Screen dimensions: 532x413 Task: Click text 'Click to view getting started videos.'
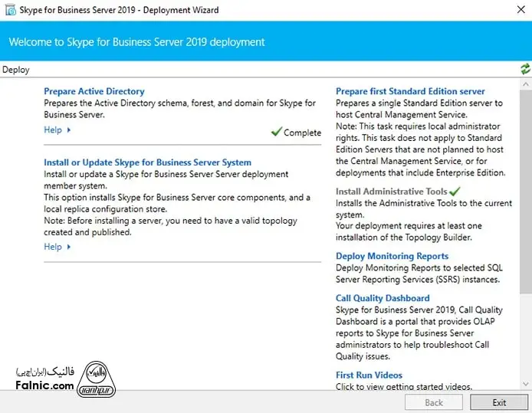coord(404,386)
